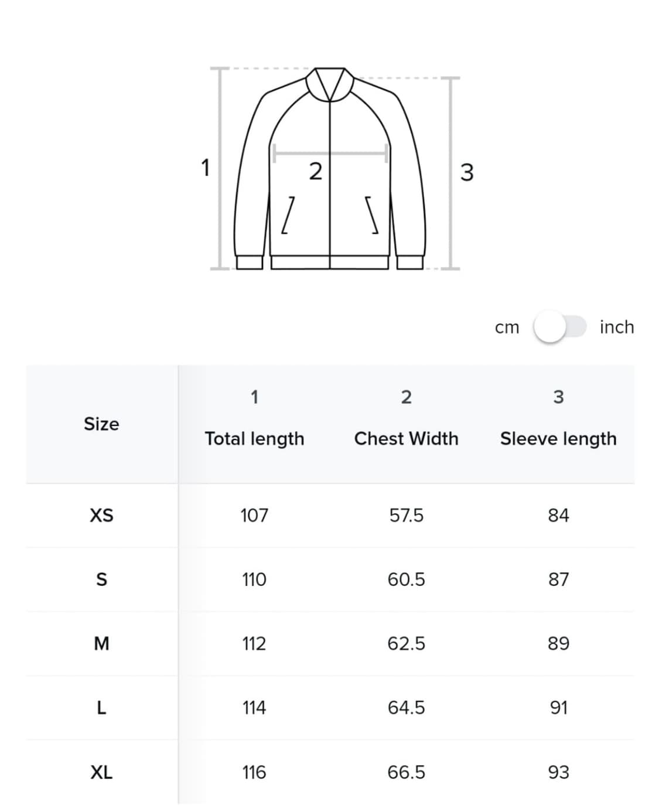Image resolution: width=659 pixels, height=812 pixels.
Task: Select the Total length column header
Action: click(254, 438)
